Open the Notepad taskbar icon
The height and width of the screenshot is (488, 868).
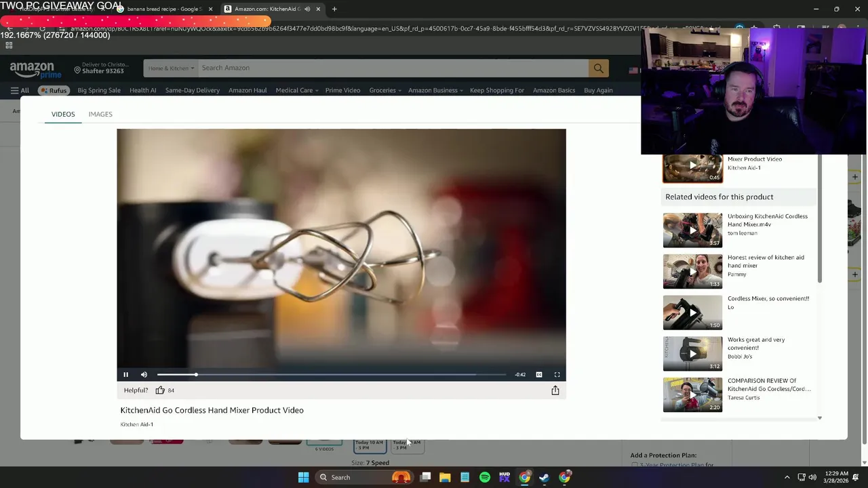pyautogui.click(x=465, y=477)
